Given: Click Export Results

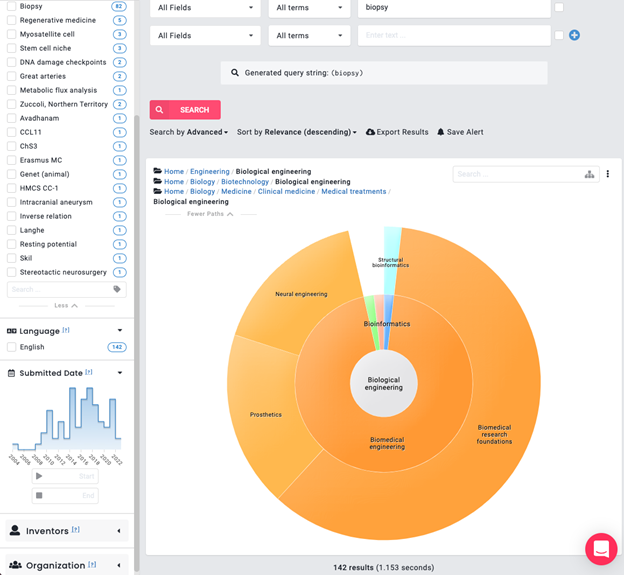Looking at the screenshot, I should pos(397,132).
